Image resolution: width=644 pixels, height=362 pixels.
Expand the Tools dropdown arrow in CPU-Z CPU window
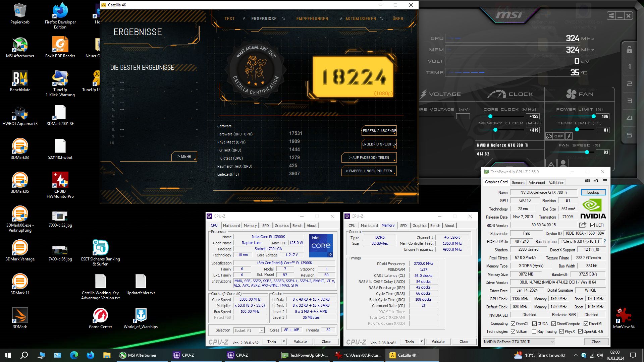tap(284, 342)
